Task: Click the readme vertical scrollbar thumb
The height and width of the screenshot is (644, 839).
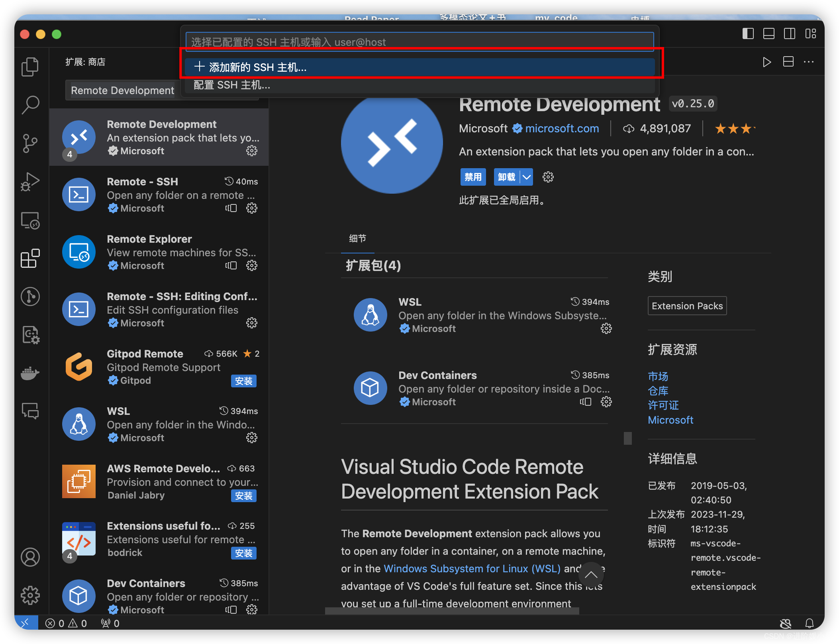Action: 627,438
